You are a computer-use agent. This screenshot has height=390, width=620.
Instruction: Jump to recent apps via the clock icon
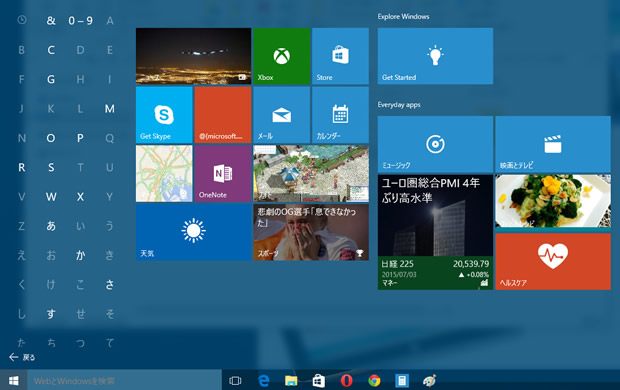point(22,20)
